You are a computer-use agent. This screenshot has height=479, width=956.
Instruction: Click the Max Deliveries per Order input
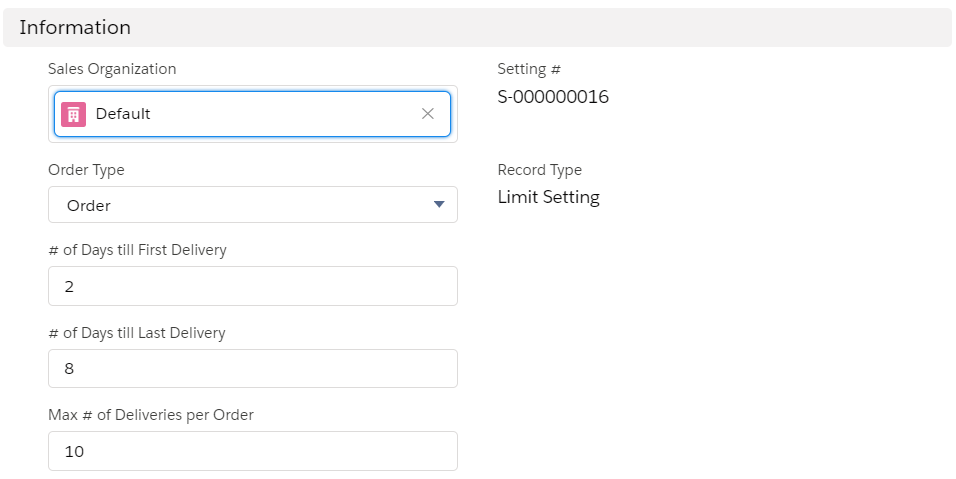coord(252,451)
